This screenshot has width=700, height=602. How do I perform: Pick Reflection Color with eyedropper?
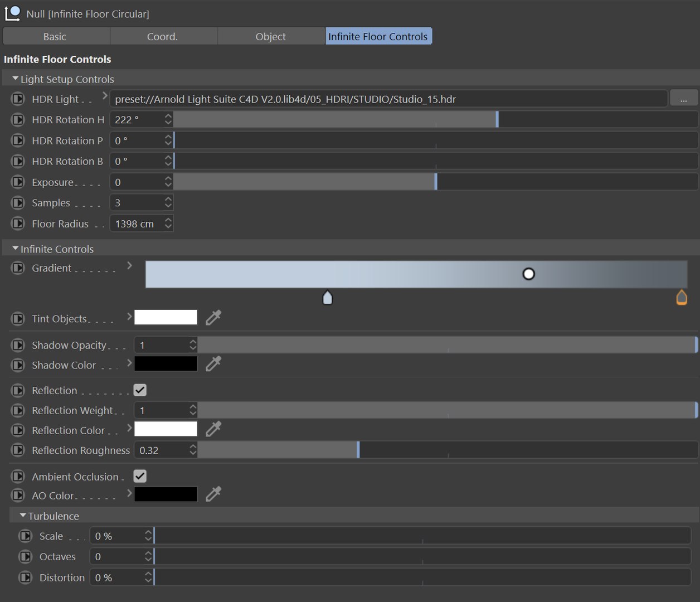213,429
